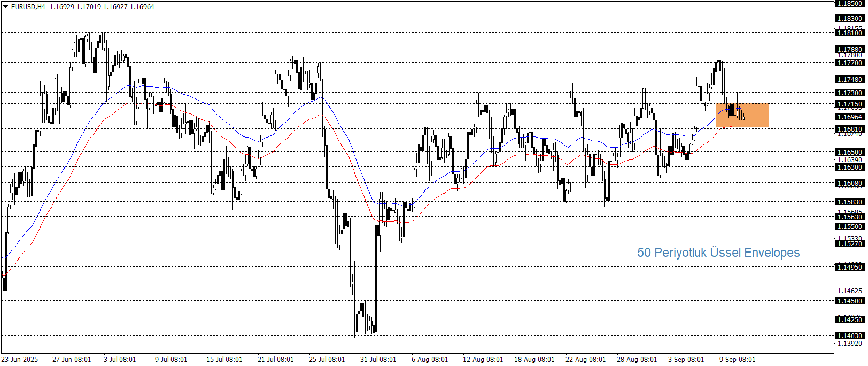Click the 9 Jul 08:01 time label
Image resolution: width=868 pixels, height=366 pixels.
[x=171, y=359]
